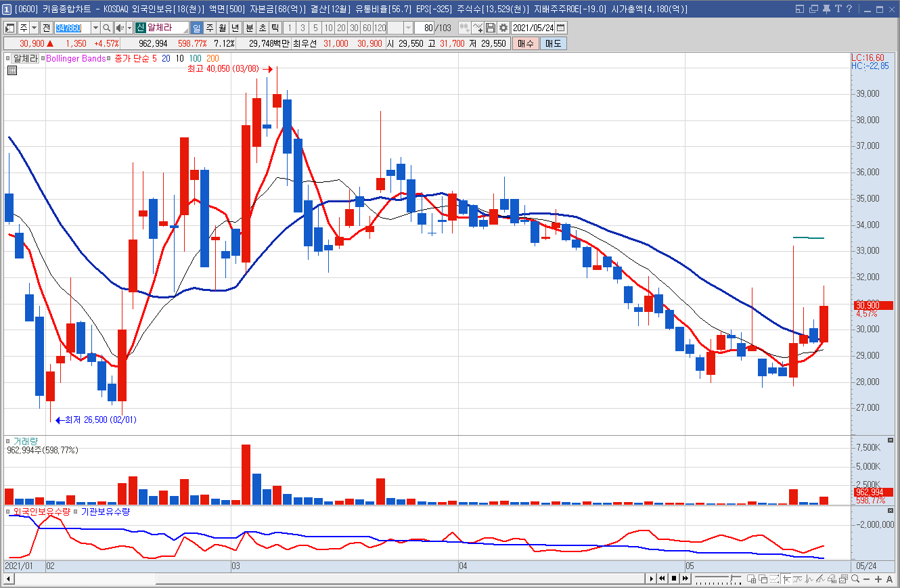Click the chart image capture icon in bottom bar

(843, 579)
